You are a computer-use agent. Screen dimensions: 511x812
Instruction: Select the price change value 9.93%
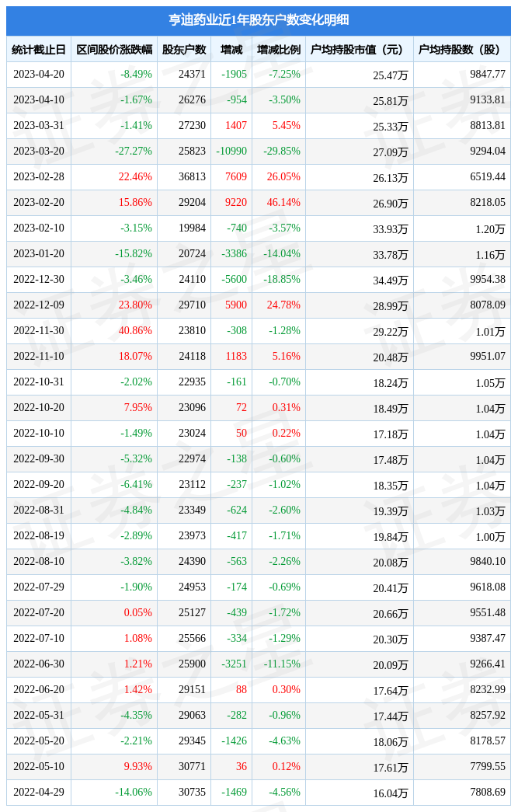[137, 766]
